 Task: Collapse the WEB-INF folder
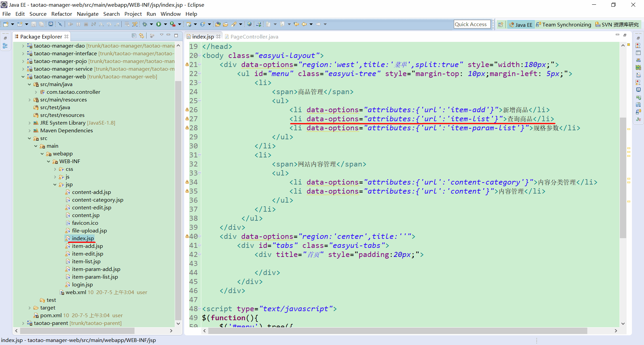(49, 161)
